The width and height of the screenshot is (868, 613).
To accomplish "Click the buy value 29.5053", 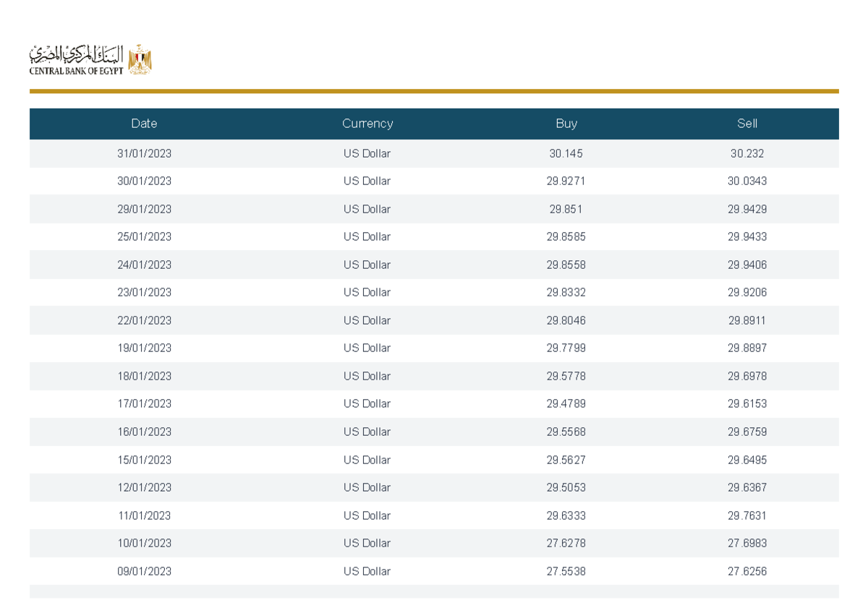I will pyautogui.click(x=566, y=488).
